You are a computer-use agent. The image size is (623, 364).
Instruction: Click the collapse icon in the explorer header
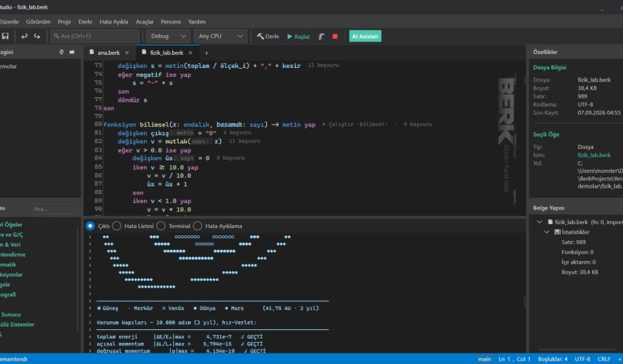point(72,52)
